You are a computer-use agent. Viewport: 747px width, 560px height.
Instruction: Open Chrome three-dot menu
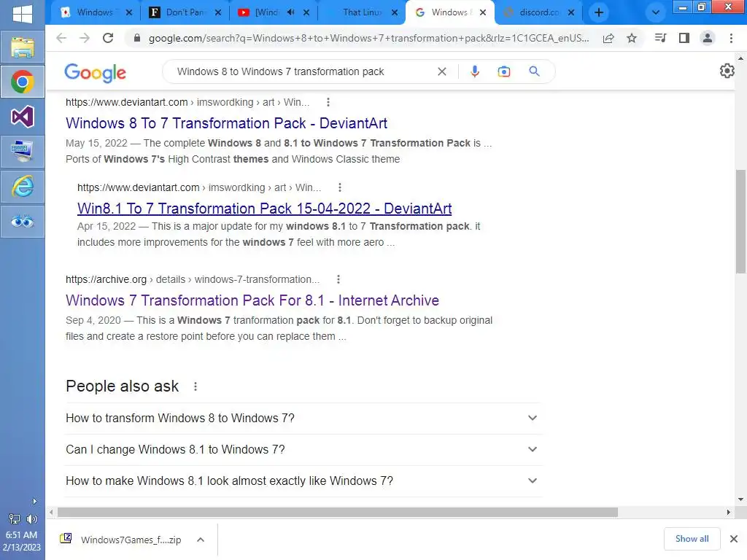click(731, 38)
